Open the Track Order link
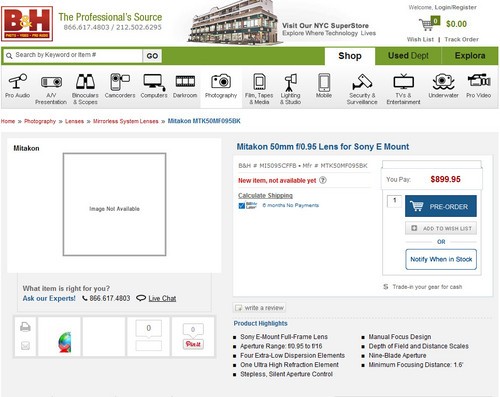The width and height of the screenshot is (500, 397). click(461, 39)
